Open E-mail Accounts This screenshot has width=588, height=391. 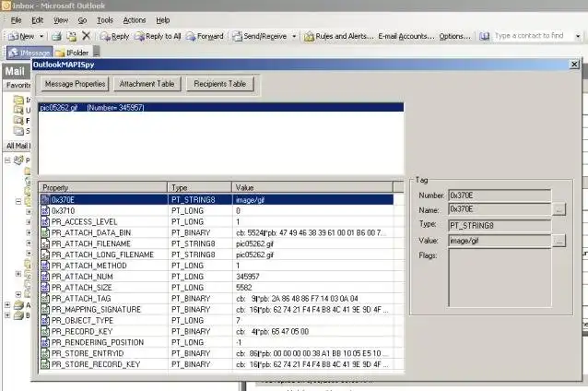pos(406,36)
